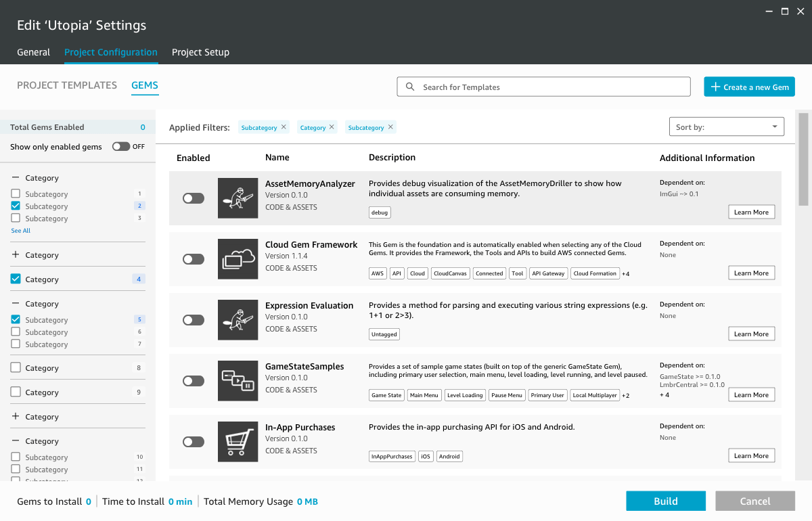
Task: Click the GameStateSamples gem icon
Action: [238, 381]
